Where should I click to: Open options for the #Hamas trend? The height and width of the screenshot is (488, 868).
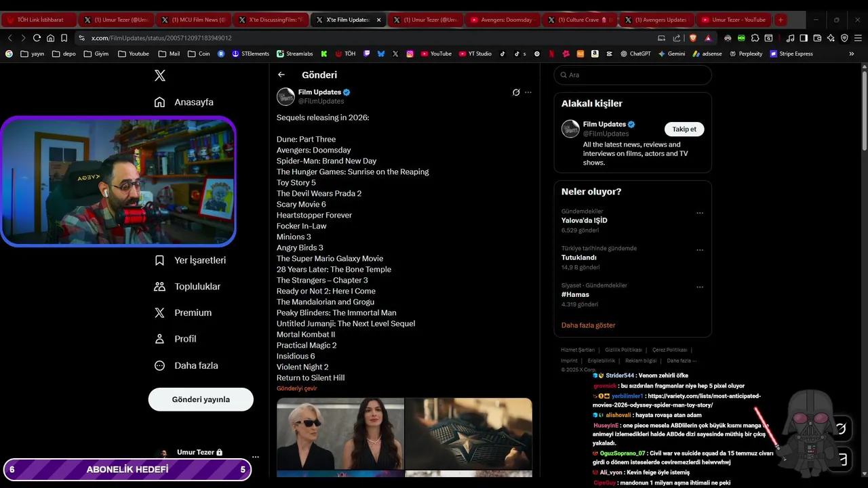pos(700,287)
